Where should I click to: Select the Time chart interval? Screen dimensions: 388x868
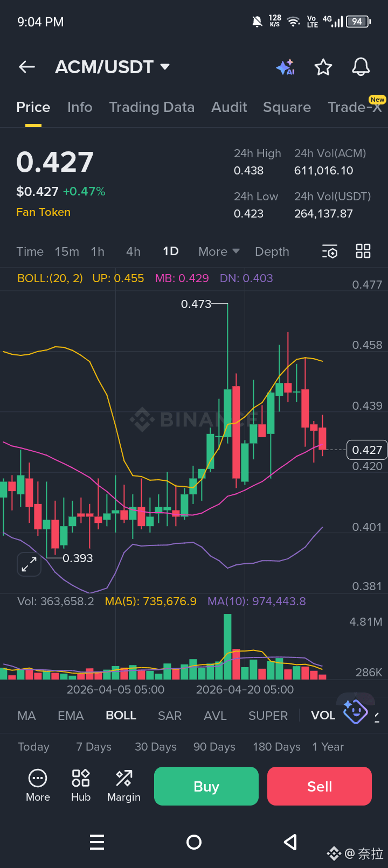30,251
